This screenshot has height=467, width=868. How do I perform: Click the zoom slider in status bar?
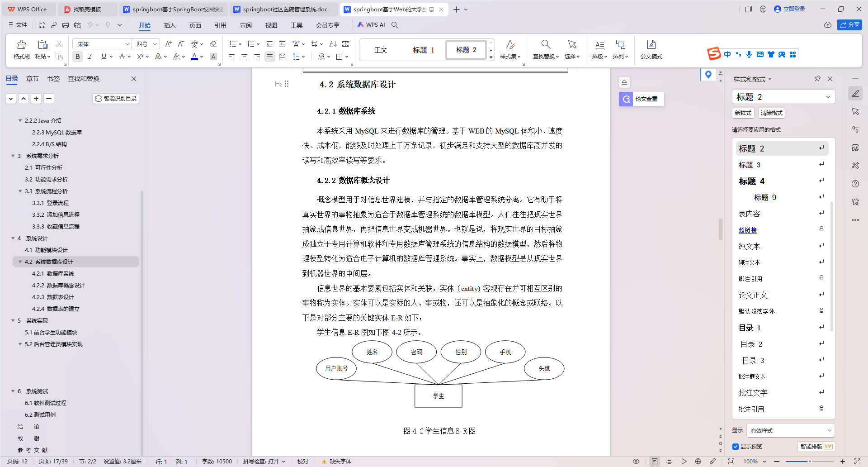tap(810, 462)
